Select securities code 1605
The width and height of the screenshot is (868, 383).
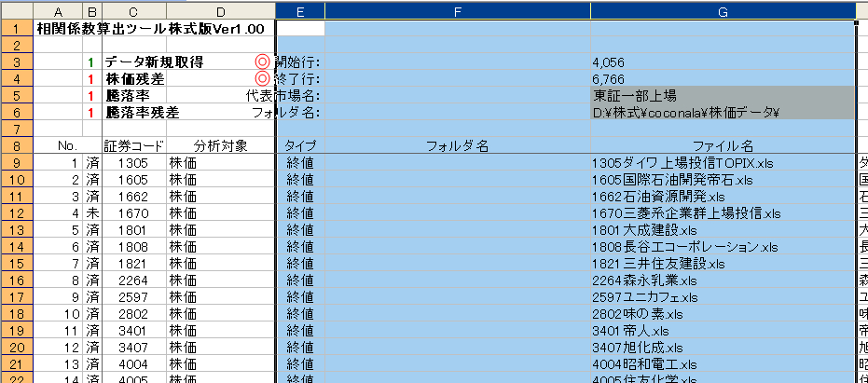[x=133, y=180]
